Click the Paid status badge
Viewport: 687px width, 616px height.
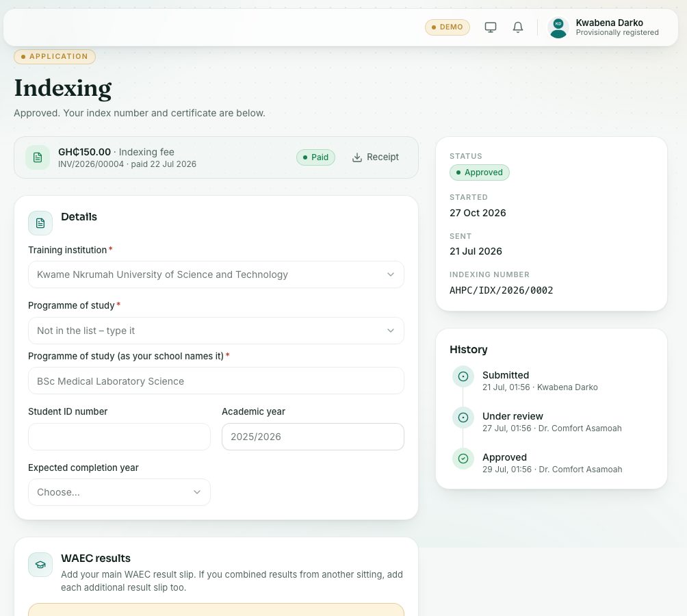(315, 157)
